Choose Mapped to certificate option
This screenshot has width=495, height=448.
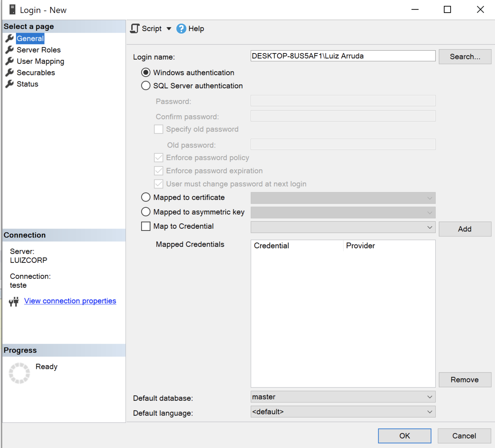(x=146, y=197)
